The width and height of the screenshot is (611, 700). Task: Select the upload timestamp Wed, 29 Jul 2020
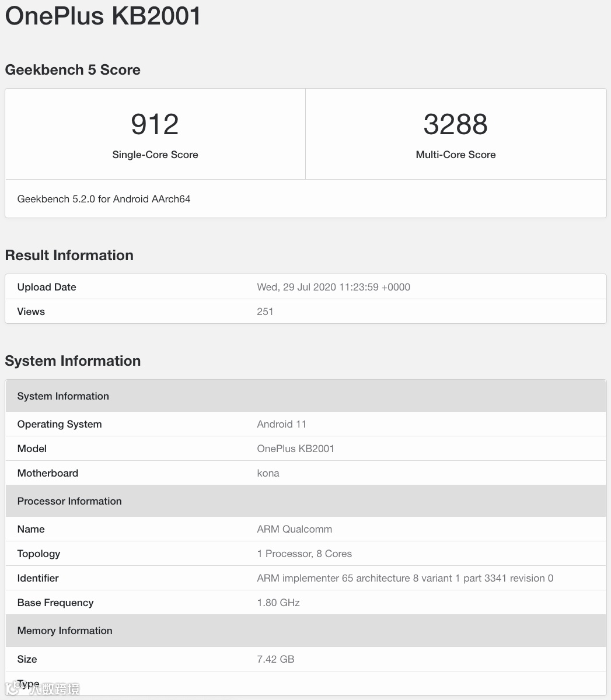coord(334,287)
